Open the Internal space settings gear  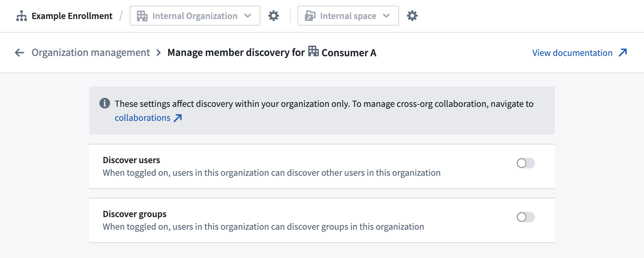click(x=412, y=16)
